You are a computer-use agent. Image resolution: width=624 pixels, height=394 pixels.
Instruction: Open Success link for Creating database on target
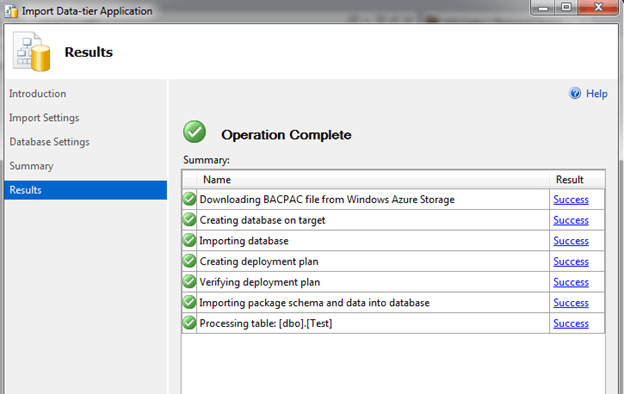(571, 220)
